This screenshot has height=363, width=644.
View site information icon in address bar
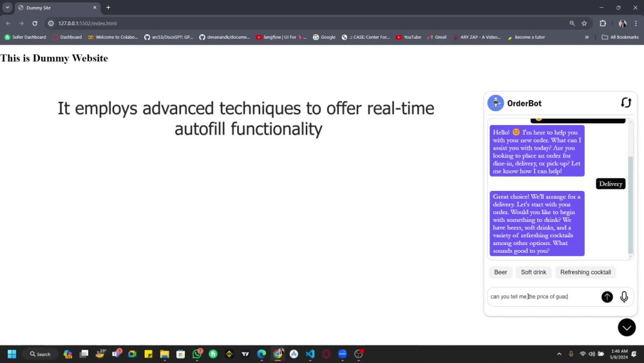pyautogui.click(x=51, y=23)
